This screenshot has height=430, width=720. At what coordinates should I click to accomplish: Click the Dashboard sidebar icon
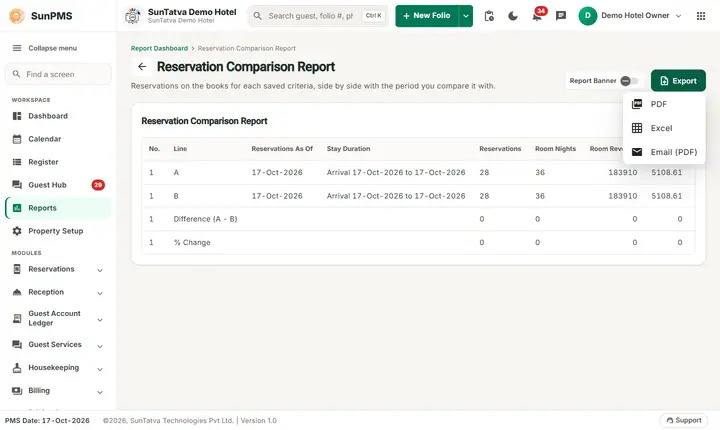coord(17,116)
